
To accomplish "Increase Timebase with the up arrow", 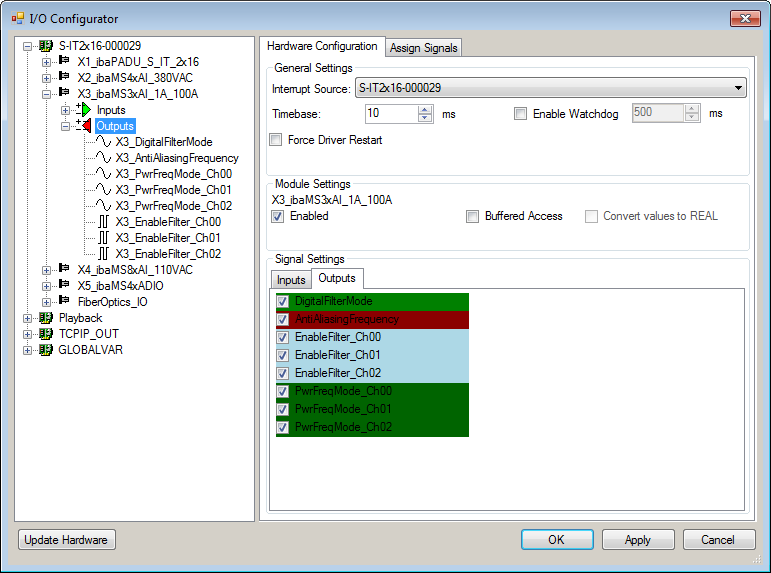I will pyautogui.click(x=425, y=110).
